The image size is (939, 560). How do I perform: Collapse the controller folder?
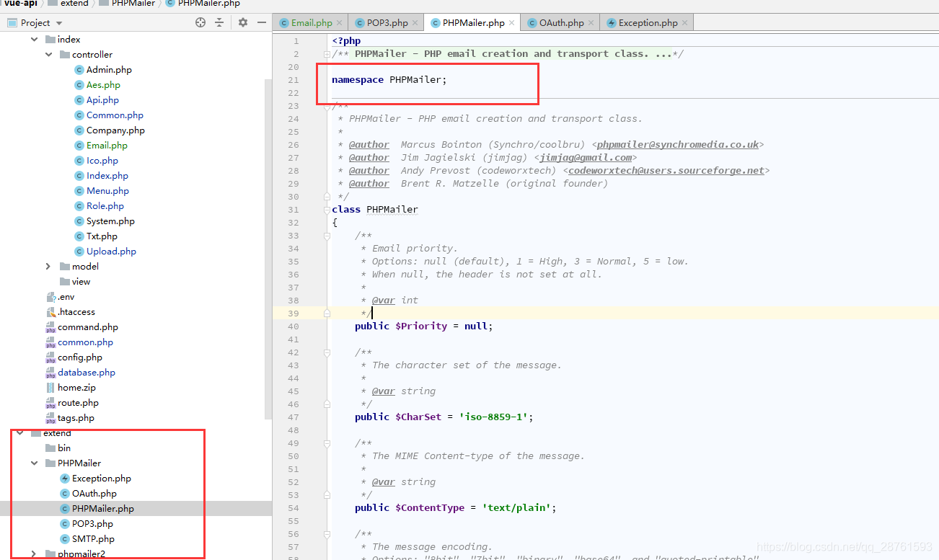pos(48,55)
